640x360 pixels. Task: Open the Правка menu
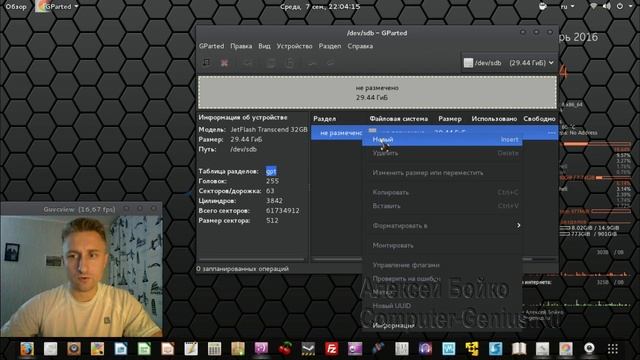pos(241,46)
